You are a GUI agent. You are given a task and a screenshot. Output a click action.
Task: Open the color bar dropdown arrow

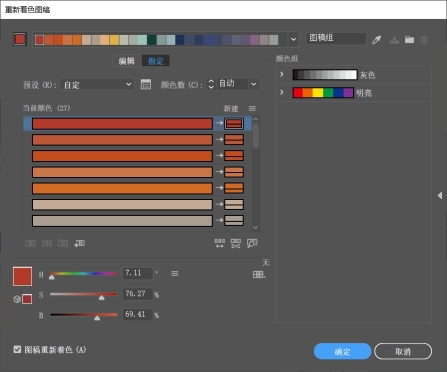tap(293, 39)
